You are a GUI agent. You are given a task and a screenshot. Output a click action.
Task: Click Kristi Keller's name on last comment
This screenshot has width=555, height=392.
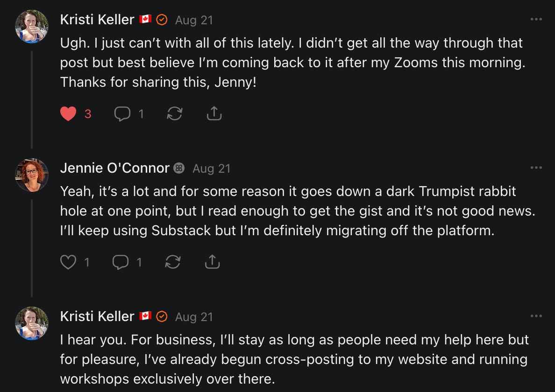97,316
